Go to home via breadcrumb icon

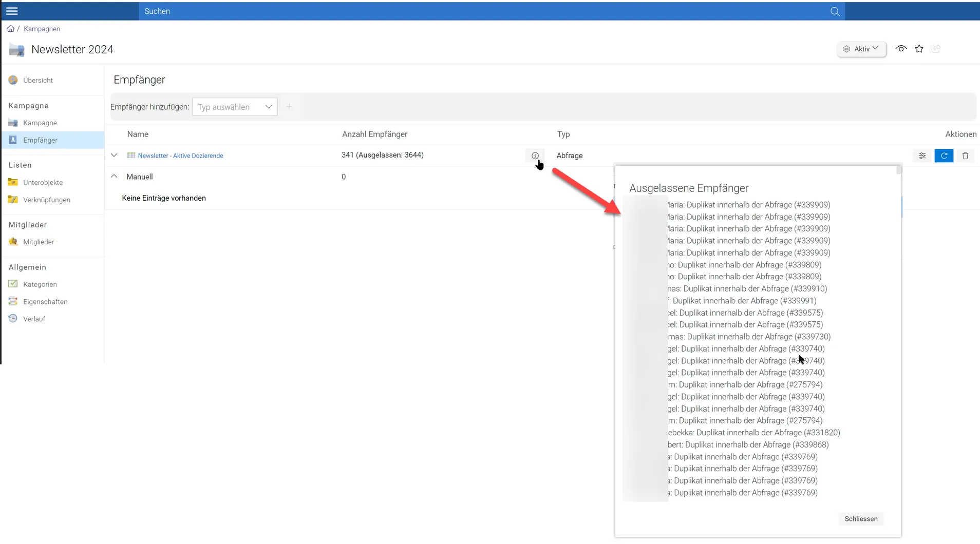10,29
